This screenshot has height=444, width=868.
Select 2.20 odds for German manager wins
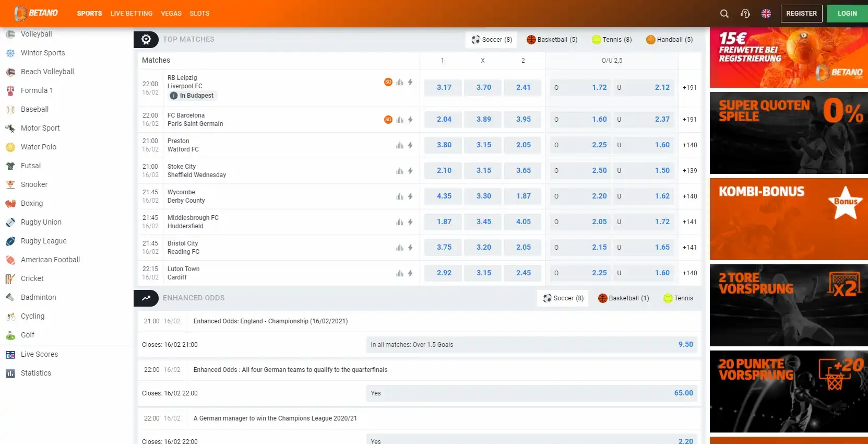[x=532, y=439]
